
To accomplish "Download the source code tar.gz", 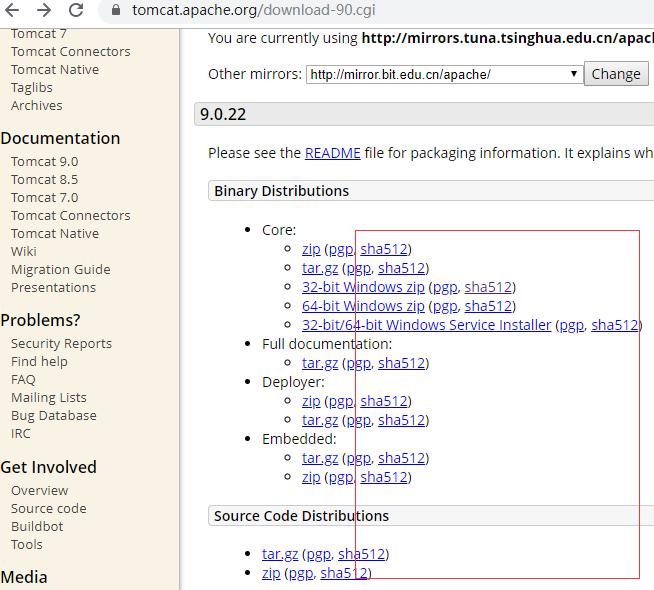I will click(x=279, y=554).
